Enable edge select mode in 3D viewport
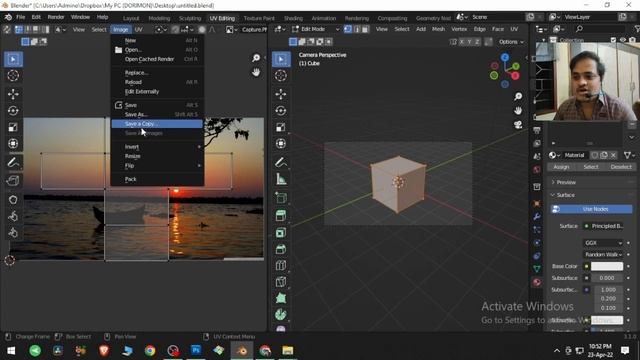Screen dimensions: 640x360 tap(357, 29)
